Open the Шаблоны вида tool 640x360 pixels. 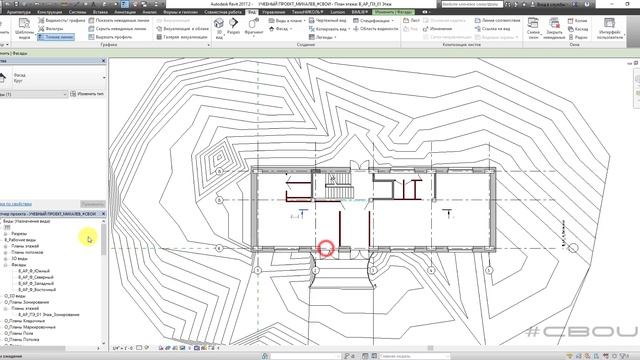pos(24,28)
